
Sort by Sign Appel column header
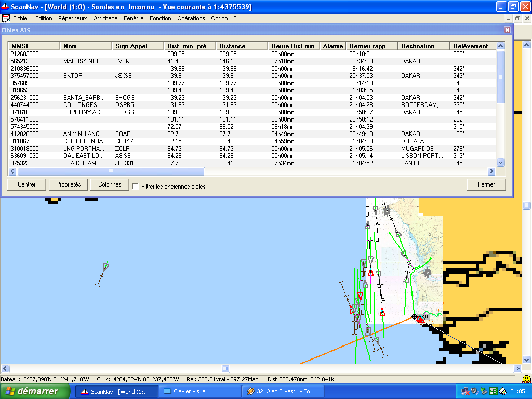[138, 46]
